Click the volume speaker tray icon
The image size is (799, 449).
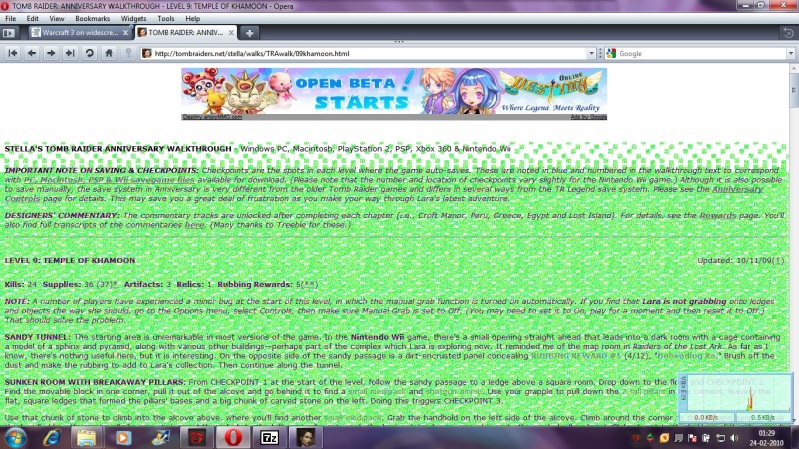coord(734,438)
